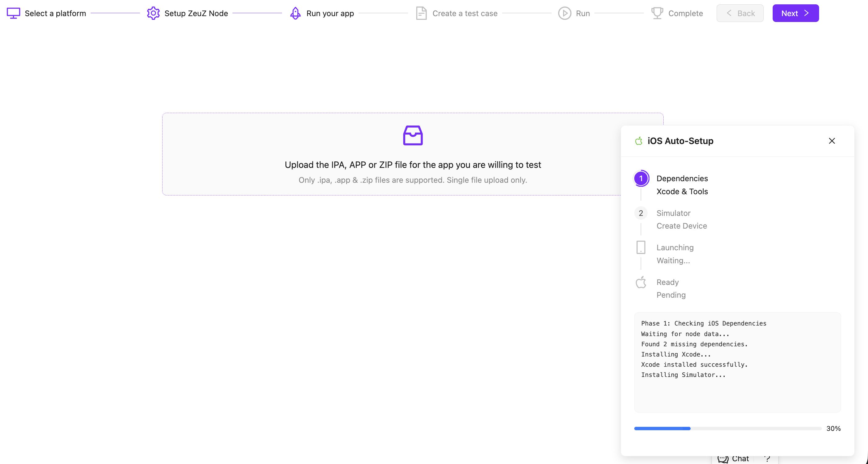Click the rocket icon beside Run your app
868x464 pixels.
click(295, 13)
